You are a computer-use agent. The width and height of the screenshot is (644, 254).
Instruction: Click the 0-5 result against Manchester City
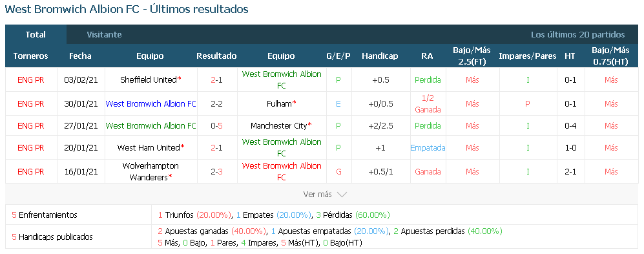[x=216, y=126]
